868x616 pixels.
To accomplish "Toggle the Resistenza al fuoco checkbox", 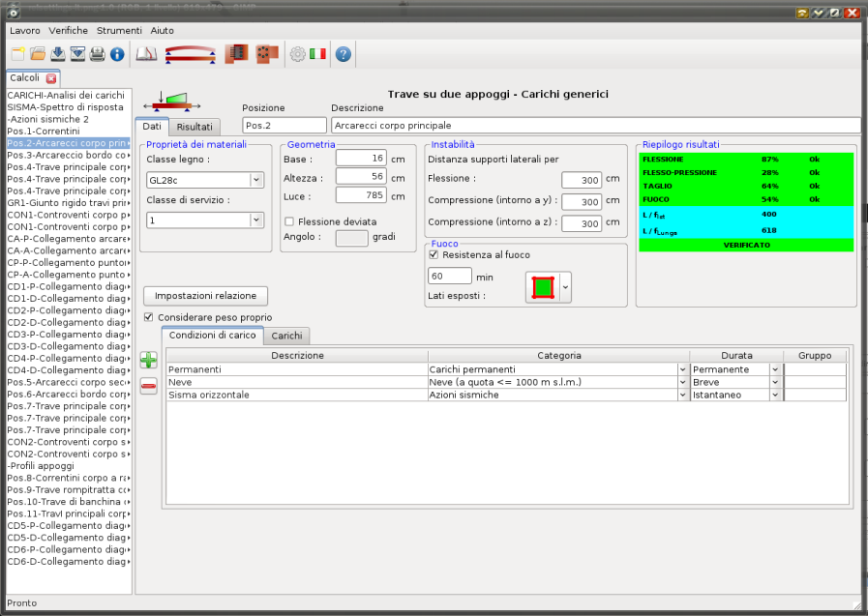I will (x=434, y=255).
